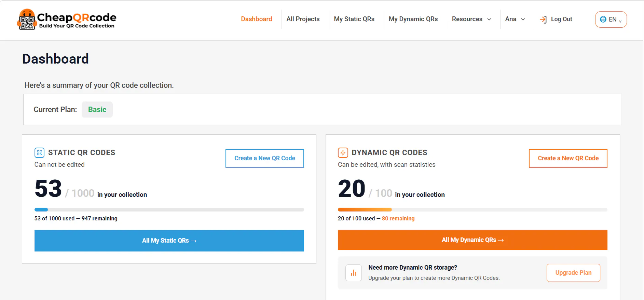The width and height of the screenshot is (644, 300).
Task: Click 'Can be edited, with scan statistics' text
Action: pyautogui.click(x=386, y=165)
